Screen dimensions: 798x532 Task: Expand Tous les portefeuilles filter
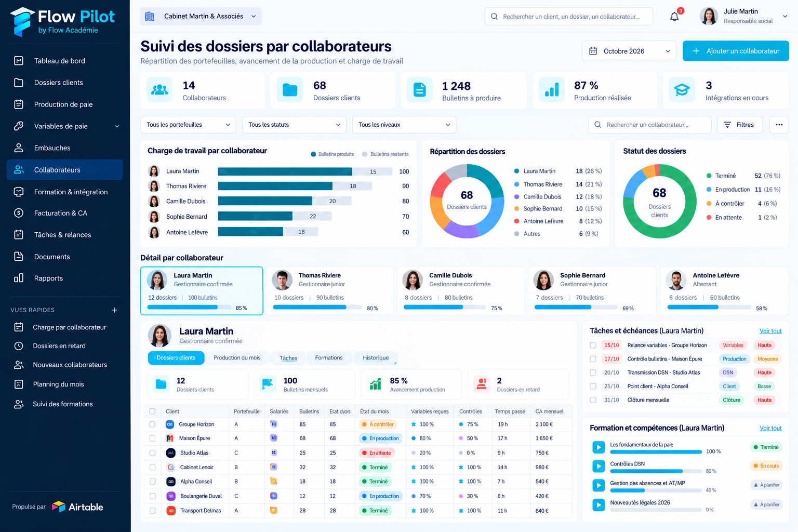pos(188,125)
